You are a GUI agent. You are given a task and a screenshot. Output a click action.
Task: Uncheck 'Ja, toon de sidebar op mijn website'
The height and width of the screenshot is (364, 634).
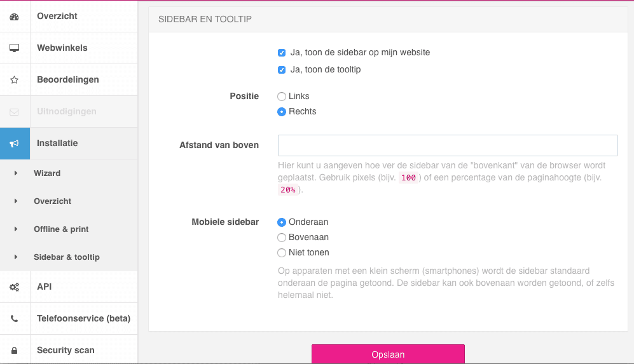pos(282,53)
